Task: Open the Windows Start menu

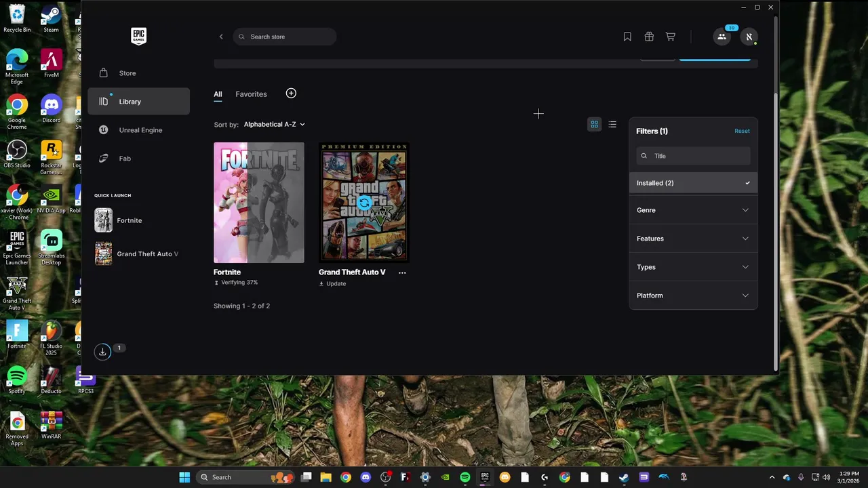Action: [184, 477]
